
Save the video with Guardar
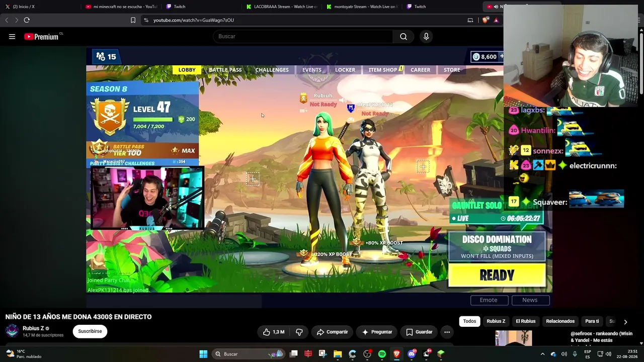419,332
